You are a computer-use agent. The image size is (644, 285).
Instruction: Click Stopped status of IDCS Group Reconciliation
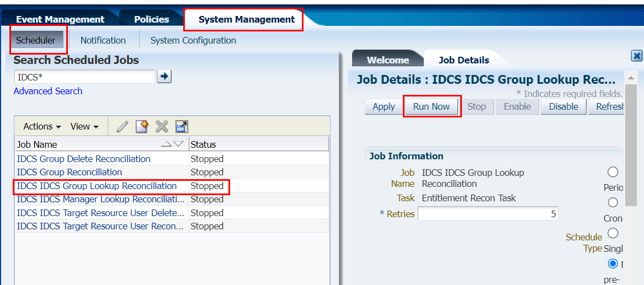(207, 172)
